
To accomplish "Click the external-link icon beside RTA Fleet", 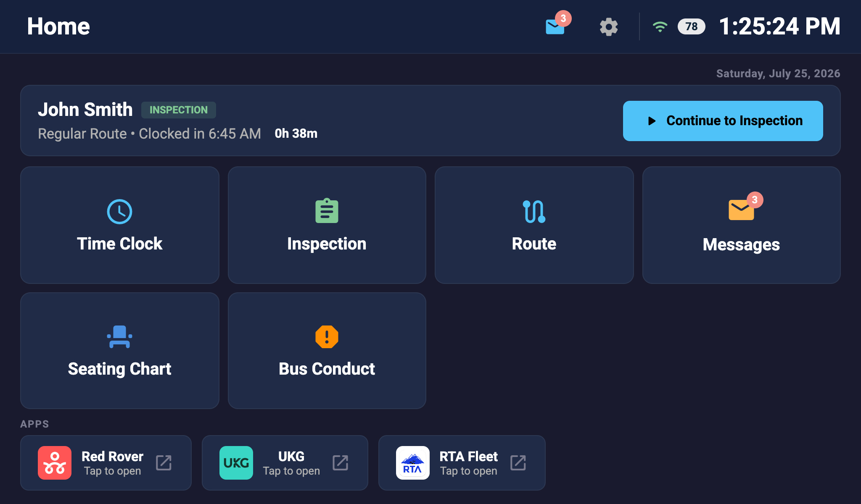I will coord(518,462).
